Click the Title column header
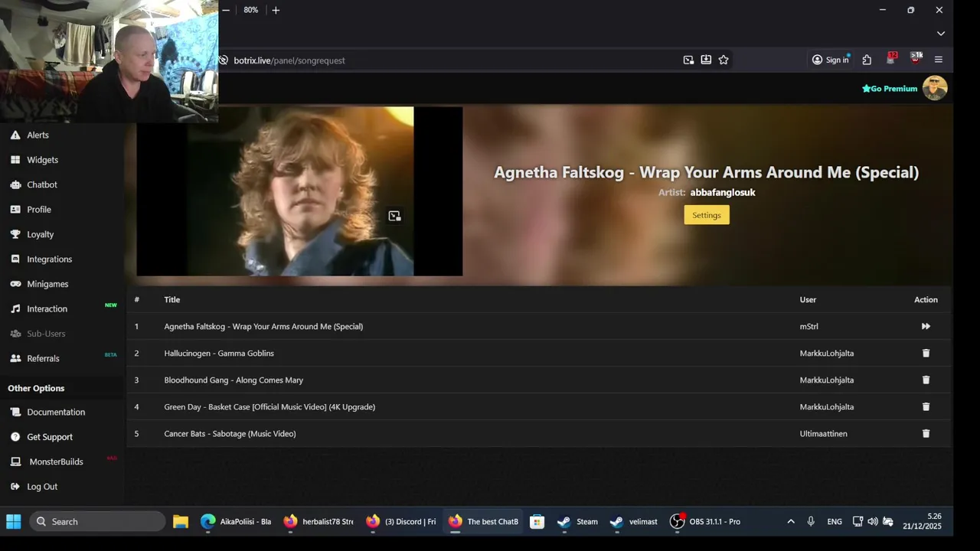 point(172,299)
